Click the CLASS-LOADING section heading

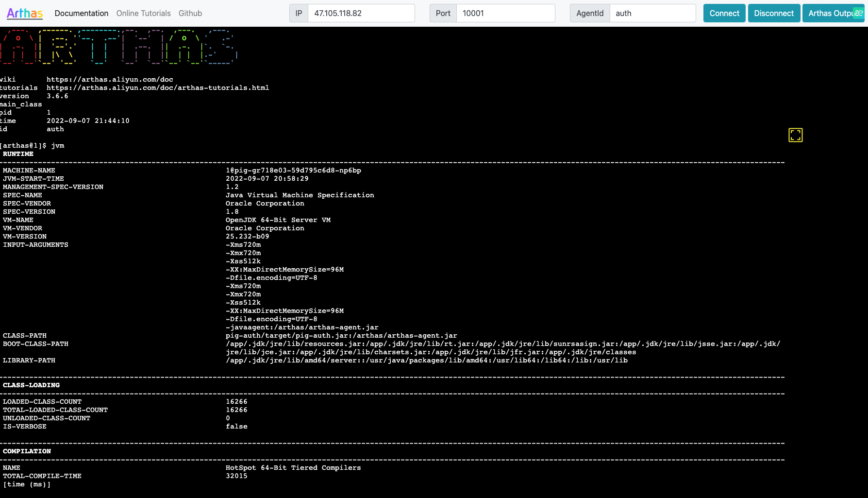31,385
